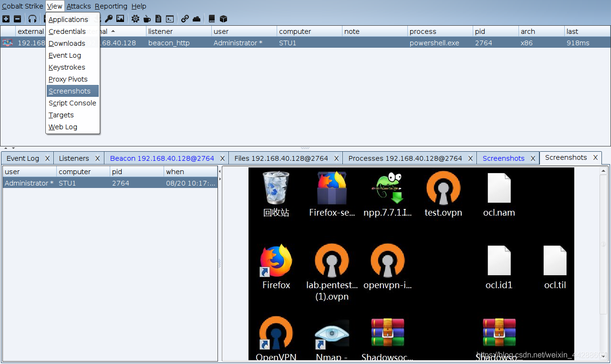Click the beacon computer icon in the 192.168 row
The image size is (611, 364).
tap(8, 43)
